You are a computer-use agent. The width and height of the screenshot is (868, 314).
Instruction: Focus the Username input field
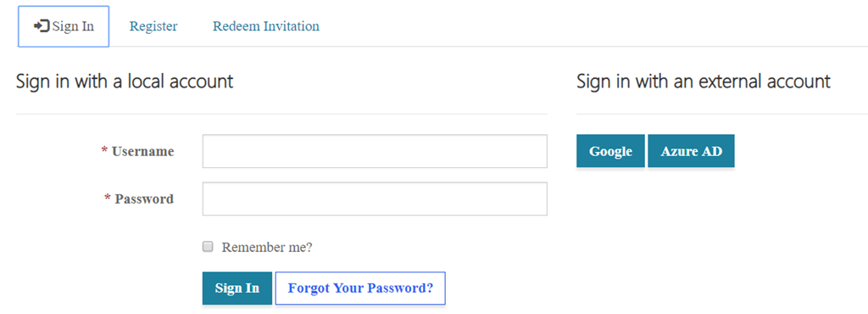point(375,150)
